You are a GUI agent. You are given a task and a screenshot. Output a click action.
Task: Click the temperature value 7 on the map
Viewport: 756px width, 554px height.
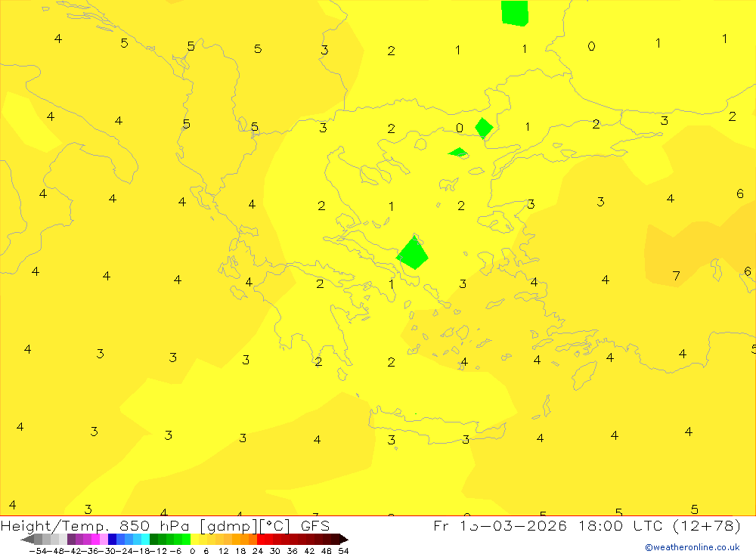677,276
